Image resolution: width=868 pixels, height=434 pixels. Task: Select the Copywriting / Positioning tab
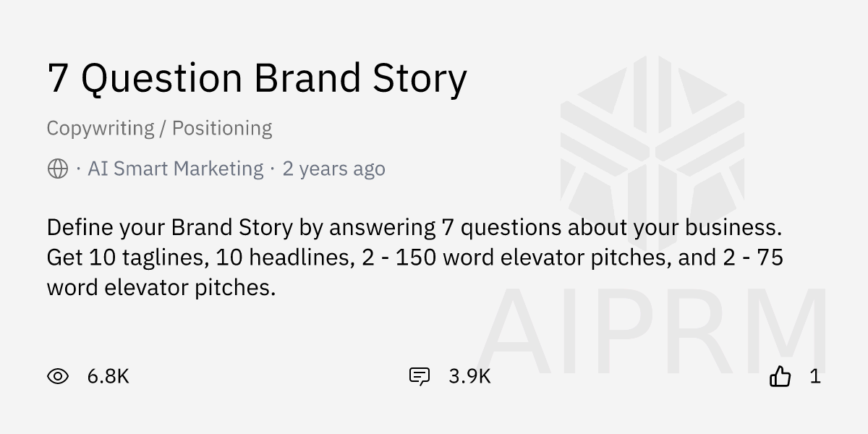(x=159, y=128)
